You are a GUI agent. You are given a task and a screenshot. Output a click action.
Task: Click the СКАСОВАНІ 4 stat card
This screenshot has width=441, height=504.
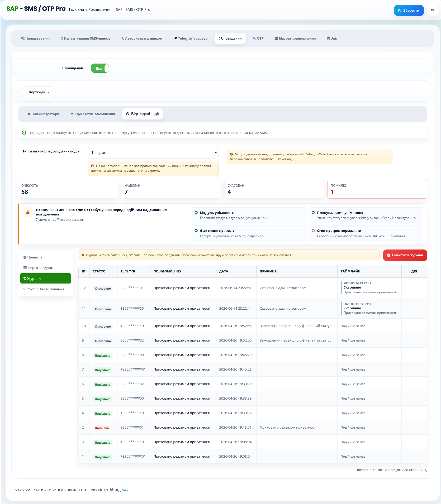point(274,189)
